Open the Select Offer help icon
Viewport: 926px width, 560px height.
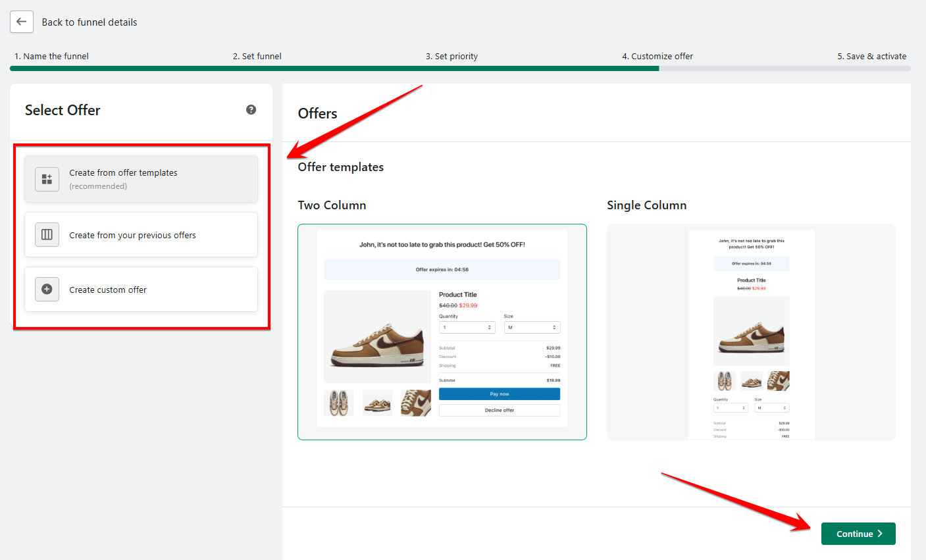click(251, 110)
